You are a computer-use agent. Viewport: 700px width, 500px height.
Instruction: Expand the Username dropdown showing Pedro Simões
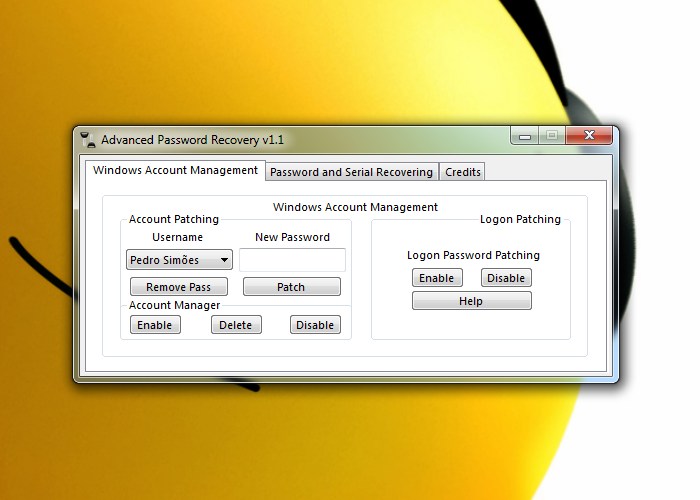[x=179, y=260]
